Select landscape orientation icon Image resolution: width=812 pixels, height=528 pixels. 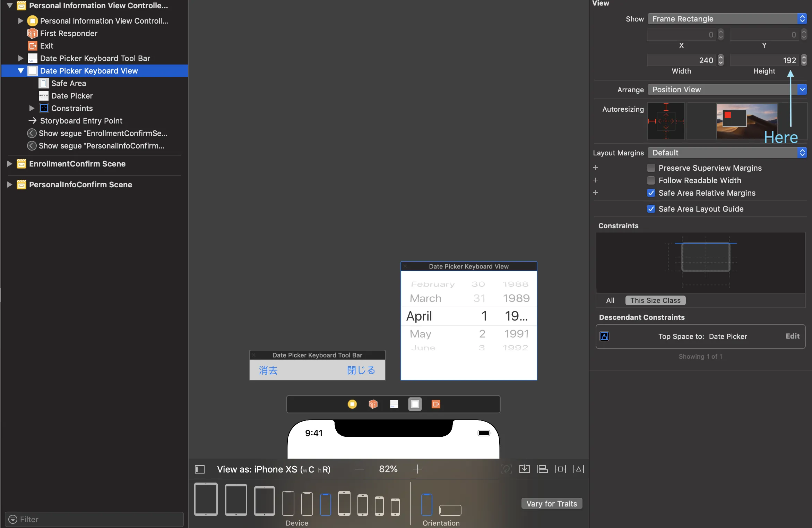(450, 510)
